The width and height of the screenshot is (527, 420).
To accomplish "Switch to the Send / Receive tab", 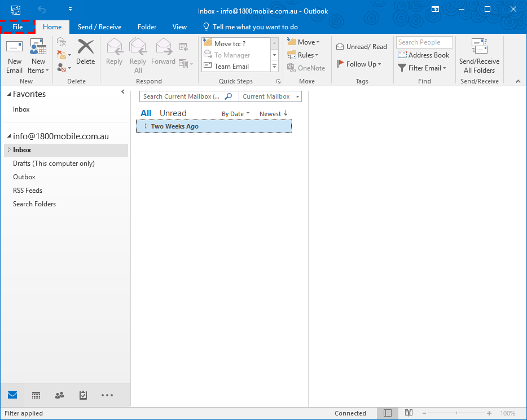I will (x=99, y=27).
